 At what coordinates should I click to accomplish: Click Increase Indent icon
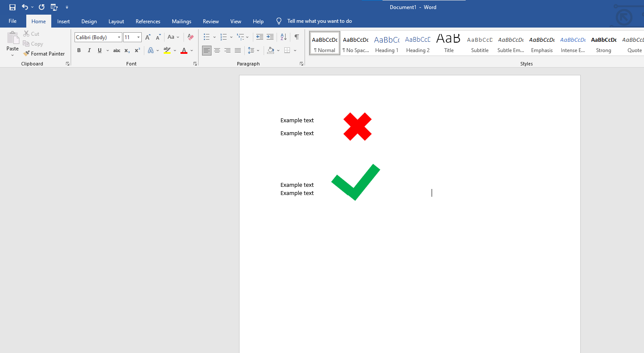coord(270,37)
